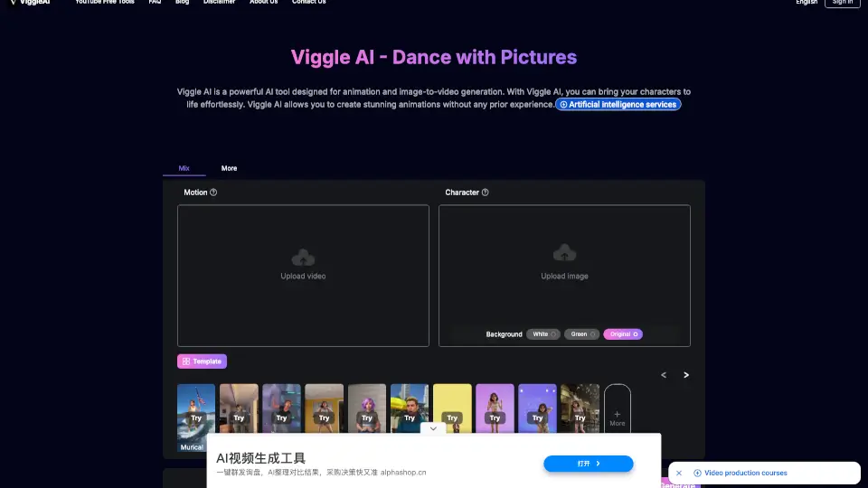Screen dimensions: 868x488
Task: Open the FAQ page
Action: click(x=155, y=2)
